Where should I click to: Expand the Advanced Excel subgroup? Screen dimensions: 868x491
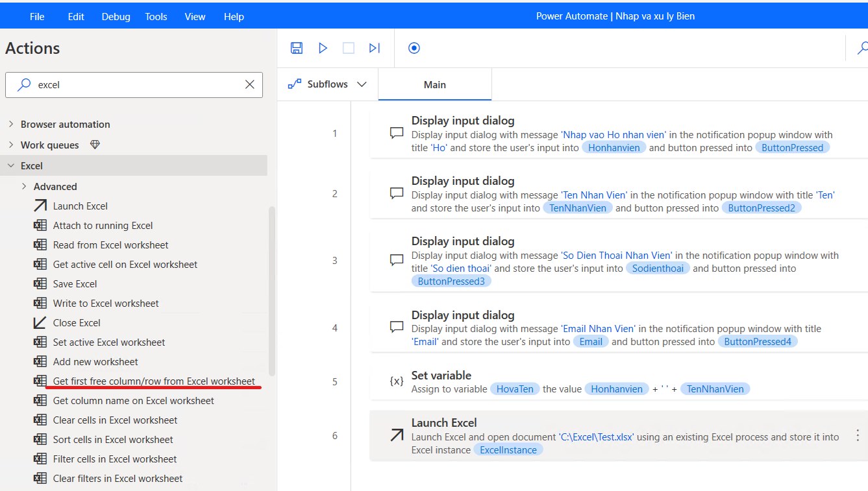(24, 186)
